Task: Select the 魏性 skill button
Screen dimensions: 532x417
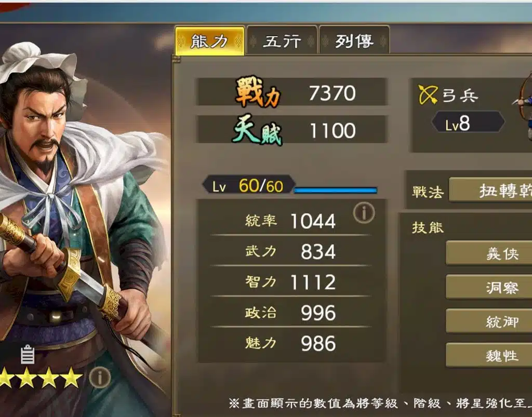Action: [x=489, y=355]
